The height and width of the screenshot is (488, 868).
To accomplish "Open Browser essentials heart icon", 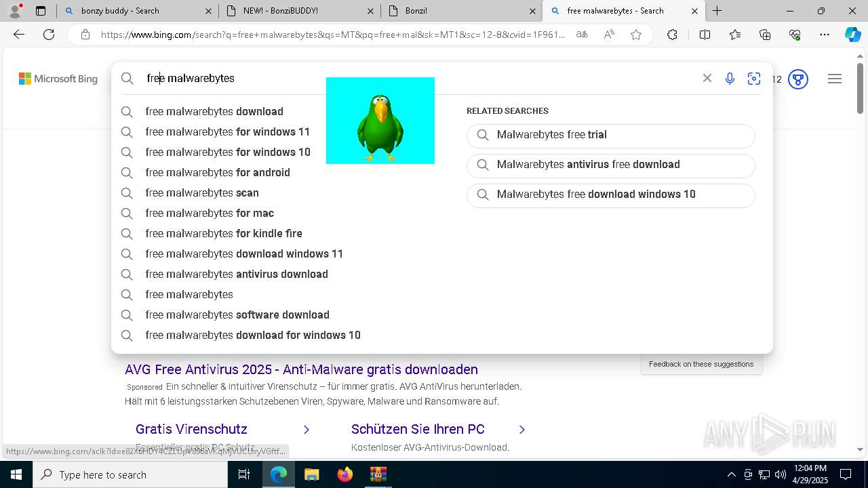I will pyautogui.click(x=795, y=35).
